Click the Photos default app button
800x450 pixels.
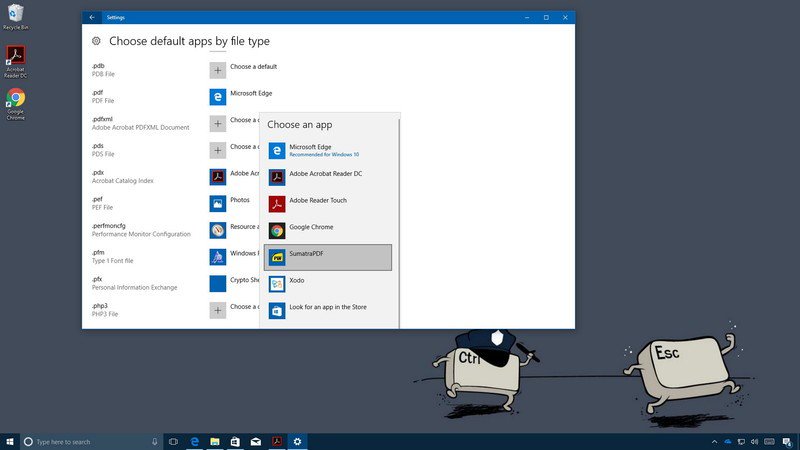pos(230,204)
